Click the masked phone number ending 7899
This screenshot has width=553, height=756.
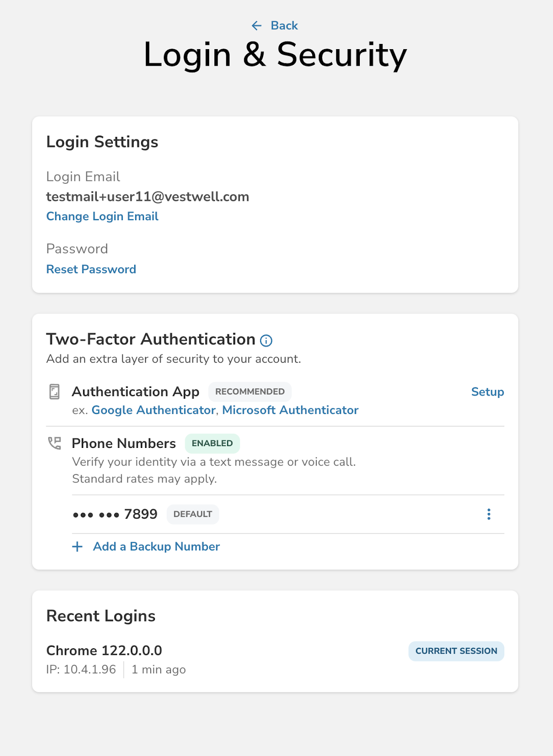[x=115, y=514]
